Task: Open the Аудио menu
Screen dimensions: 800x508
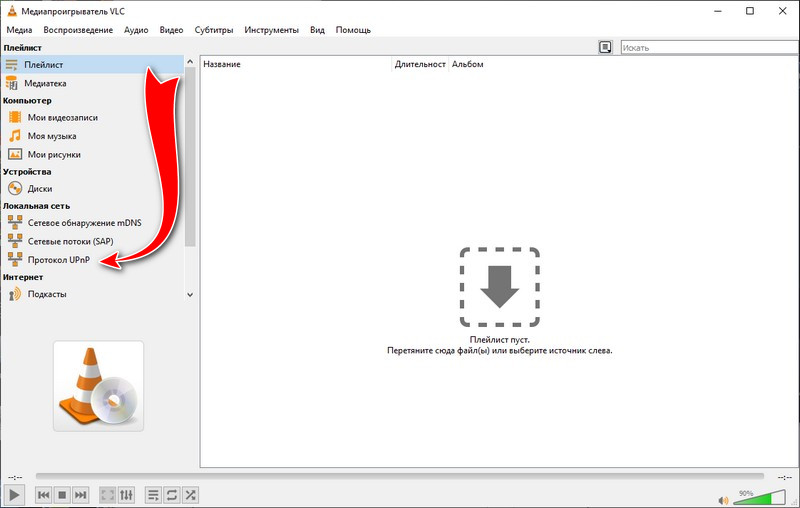Action: 136,30
